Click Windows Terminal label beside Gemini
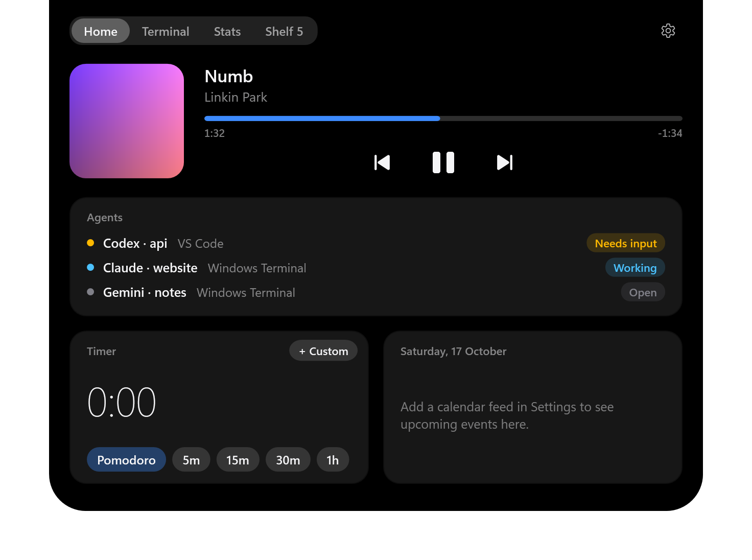752x560 pixels. click(x=246, y=292)
